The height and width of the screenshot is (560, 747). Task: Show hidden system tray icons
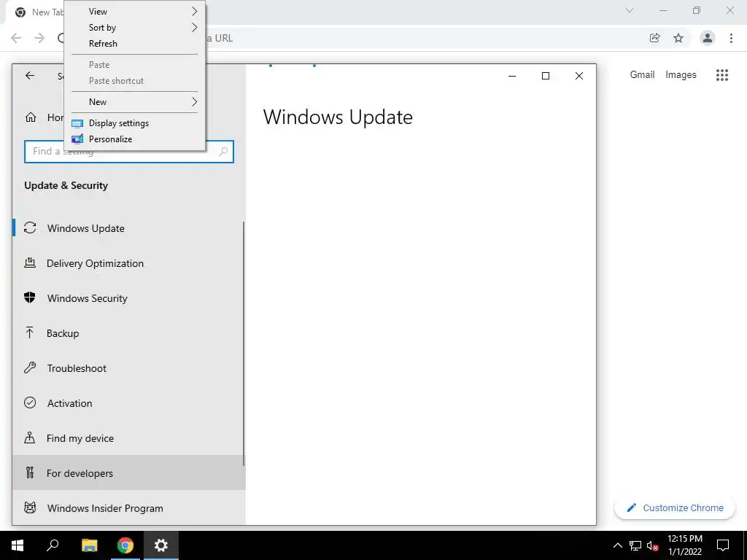[617, 545]
